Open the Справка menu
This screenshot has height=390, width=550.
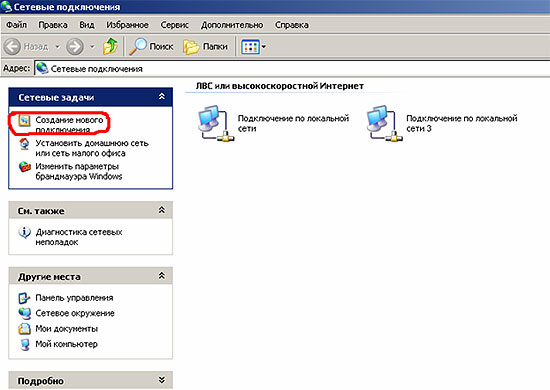[291, 25]
